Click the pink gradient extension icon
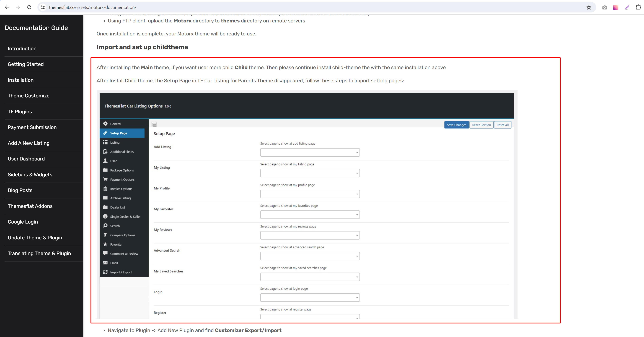 click(616, 7)
